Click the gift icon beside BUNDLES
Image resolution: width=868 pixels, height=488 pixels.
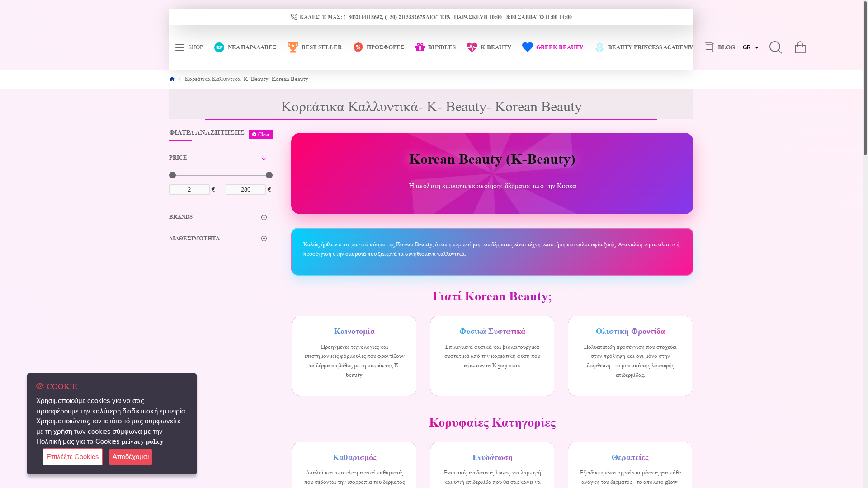point(420,47)
